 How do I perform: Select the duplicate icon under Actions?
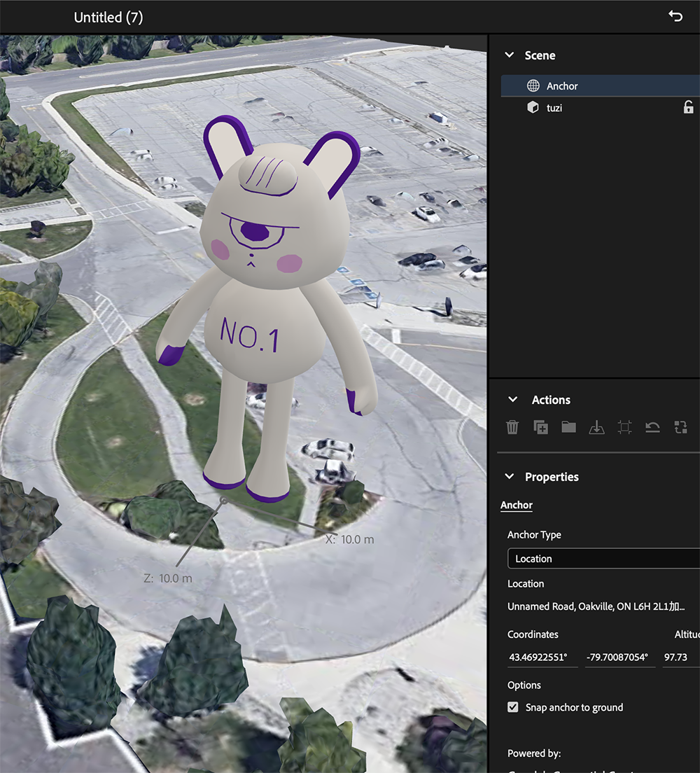point(540,427)
